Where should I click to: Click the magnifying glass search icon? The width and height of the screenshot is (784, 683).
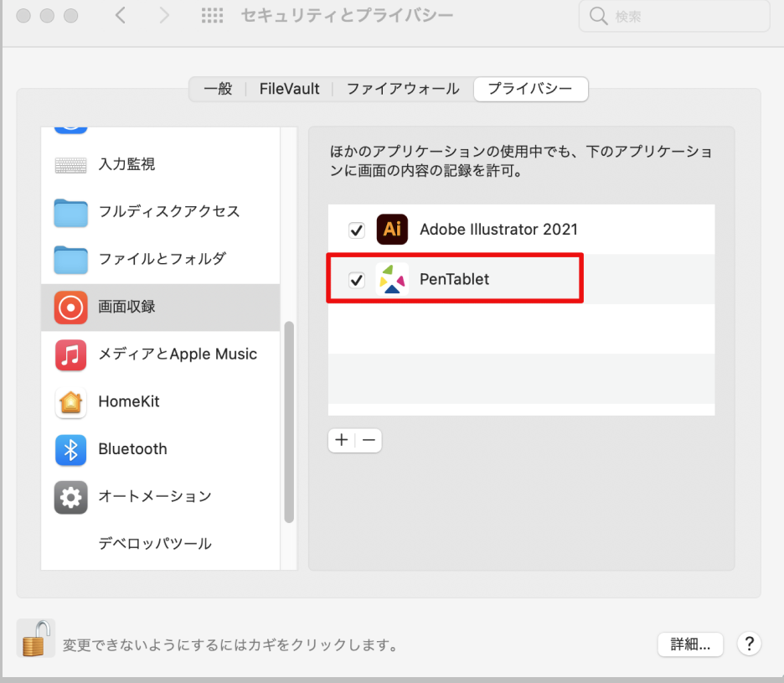(598, 16)
